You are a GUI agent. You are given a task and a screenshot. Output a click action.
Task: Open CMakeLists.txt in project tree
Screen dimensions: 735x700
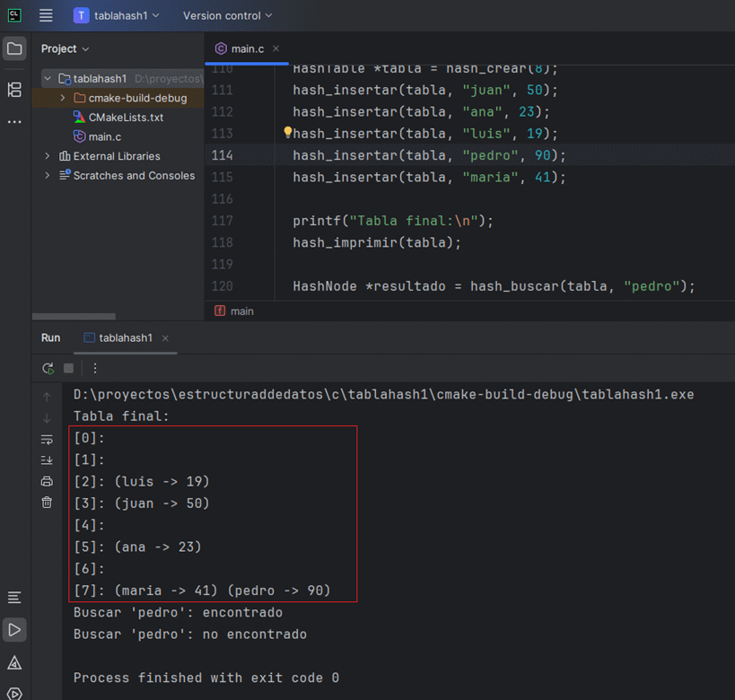coord(125,118)
